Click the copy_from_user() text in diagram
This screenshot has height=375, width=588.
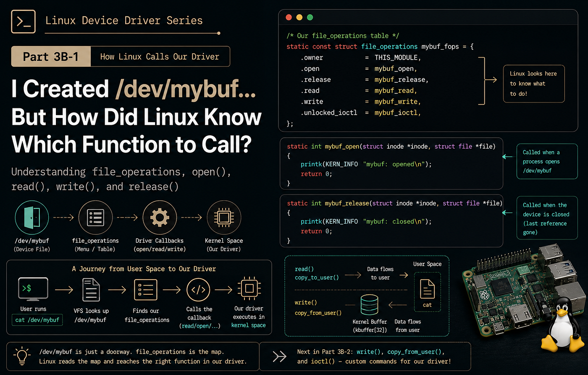coord(318,313)
